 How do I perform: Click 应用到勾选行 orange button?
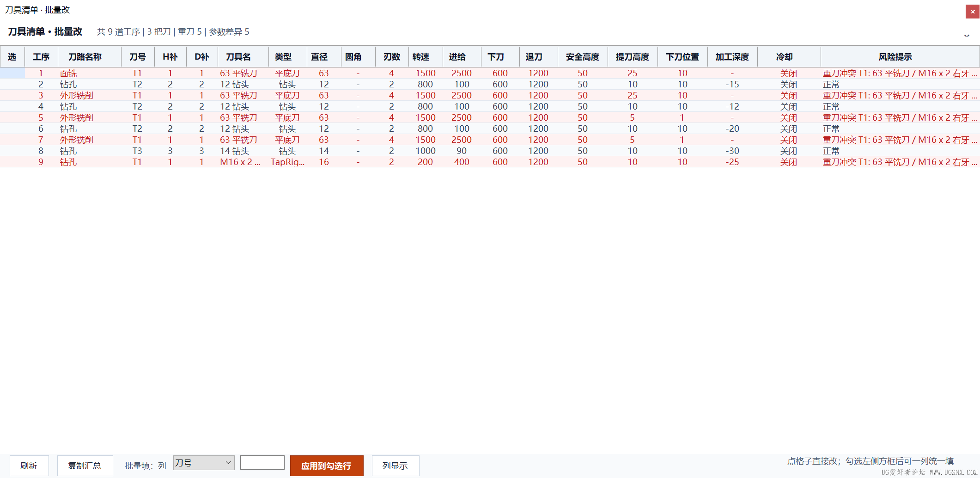click(327, 466)
